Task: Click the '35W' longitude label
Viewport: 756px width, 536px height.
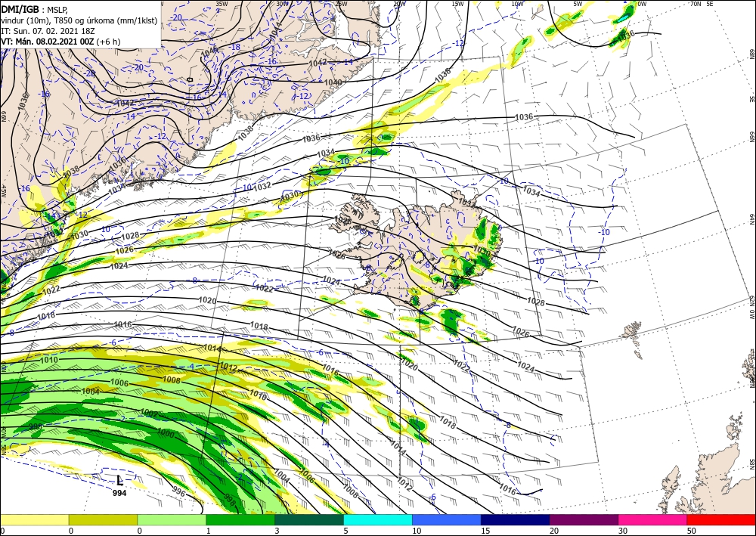Action: pyautogui.click(x=222, y=4)
